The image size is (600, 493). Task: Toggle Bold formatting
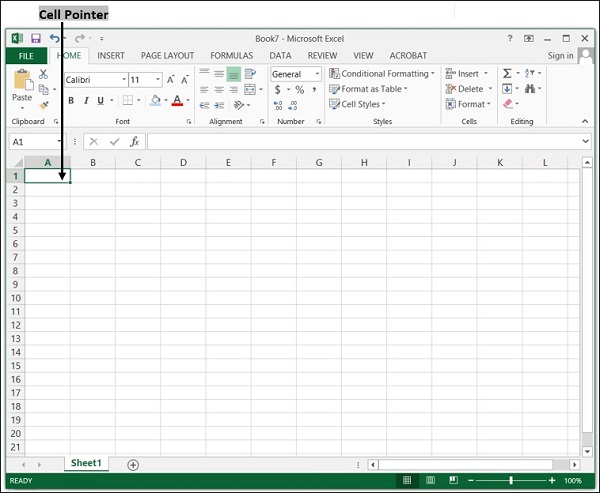pyautogui.click(x=71, y=100)
